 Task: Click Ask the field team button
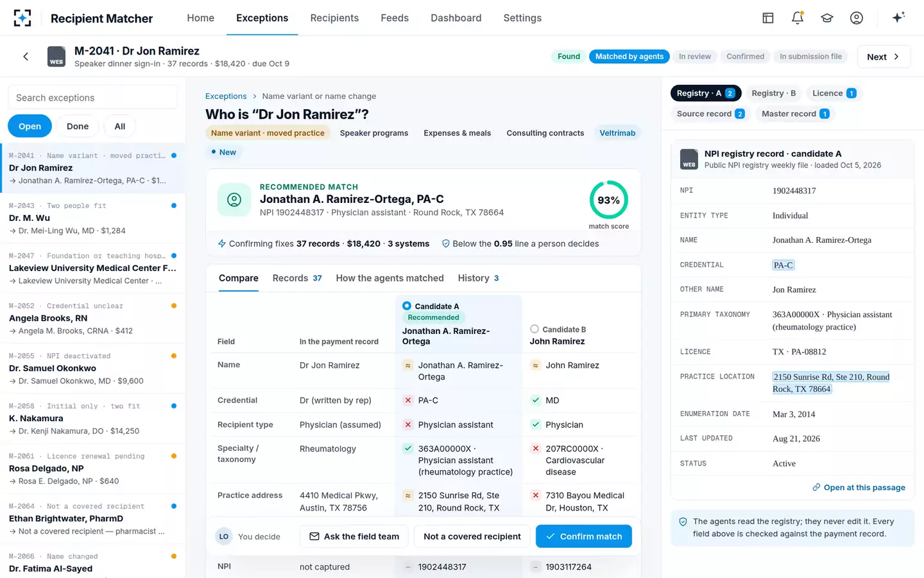click(x=354, y=536)
